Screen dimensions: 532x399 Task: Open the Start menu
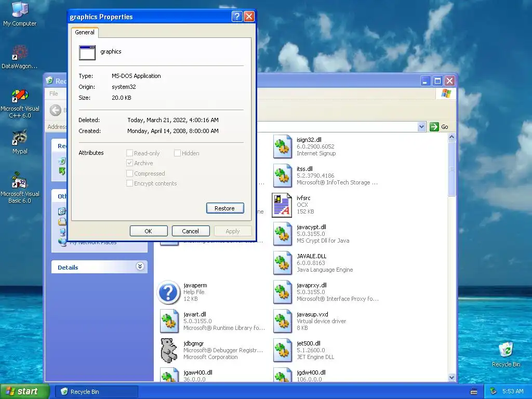[24, 391]
